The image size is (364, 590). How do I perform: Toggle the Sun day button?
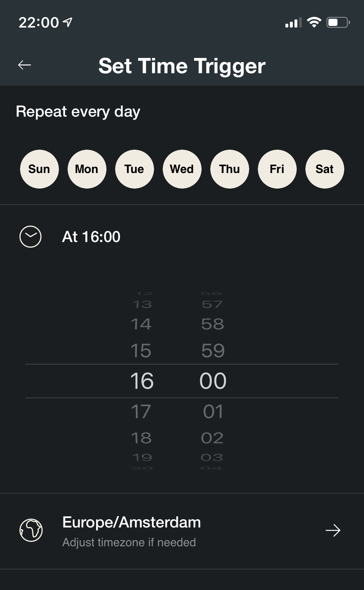39,169
